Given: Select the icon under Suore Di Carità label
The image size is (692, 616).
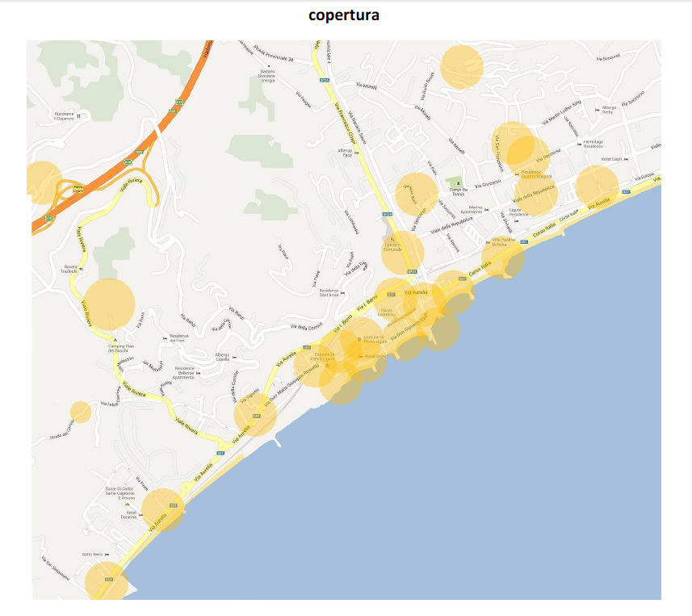Looking at the screenshot, I should (128, 504).
